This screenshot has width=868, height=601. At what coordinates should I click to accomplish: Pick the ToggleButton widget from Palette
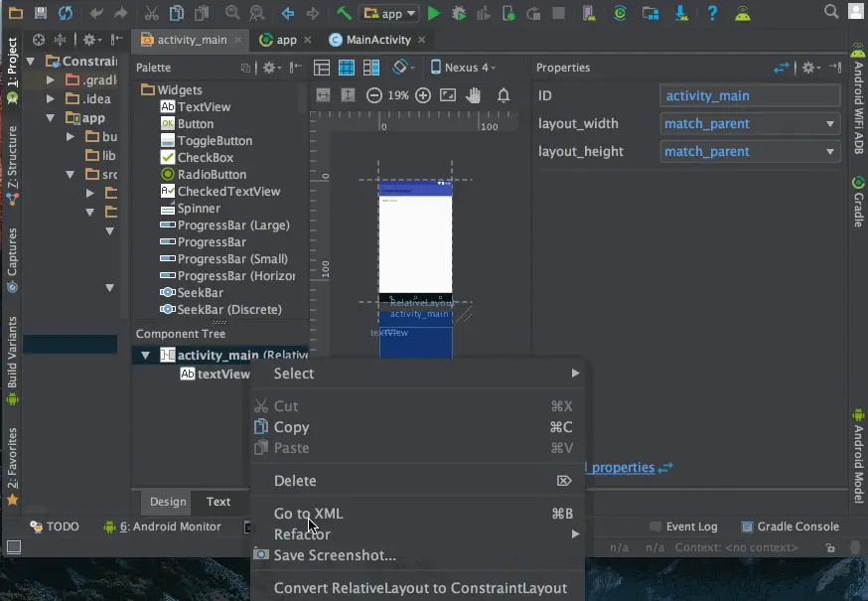pyautogui.click(x=214, y=141)
